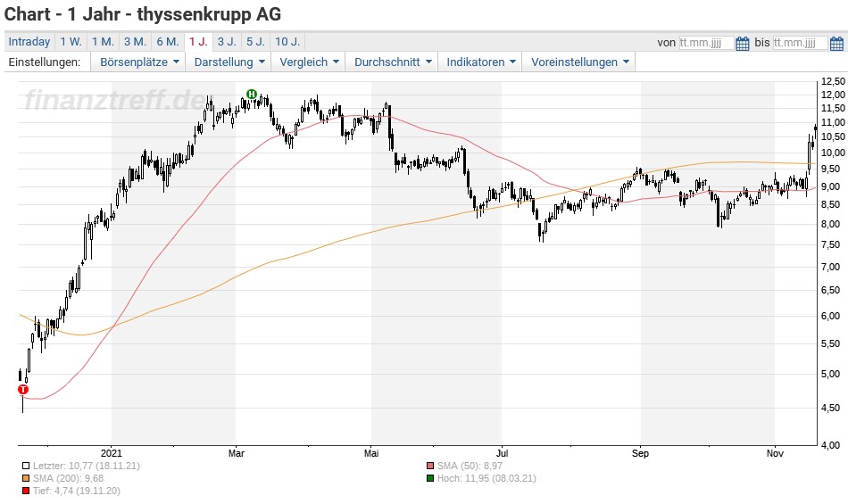The image size is (848, 504).
Task: Click the green Hoch legend swatch
Action: pos(430,479)
